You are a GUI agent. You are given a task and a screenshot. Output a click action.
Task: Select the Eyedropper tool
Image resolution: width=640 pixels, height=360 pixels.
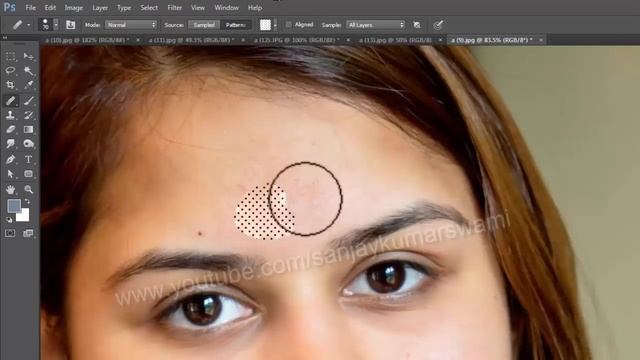[28, 85]
